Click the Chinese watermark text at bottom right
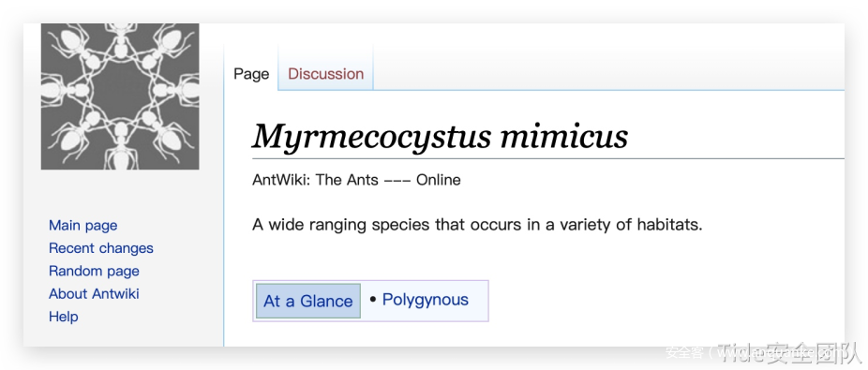The height and width of the screenshot is (370, 868). (x=763, y=352)
